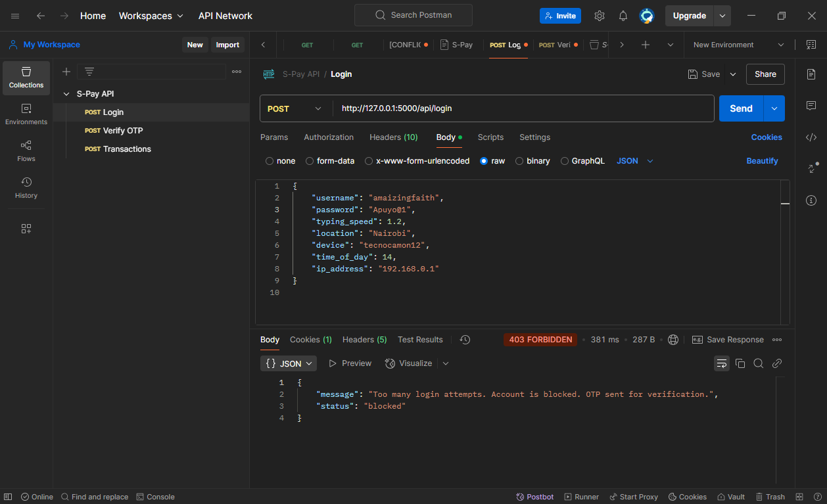The height and width of the screenshot is (504, 827).
Task: Go back with the left arrow
Action: click(x=41, y=16)
